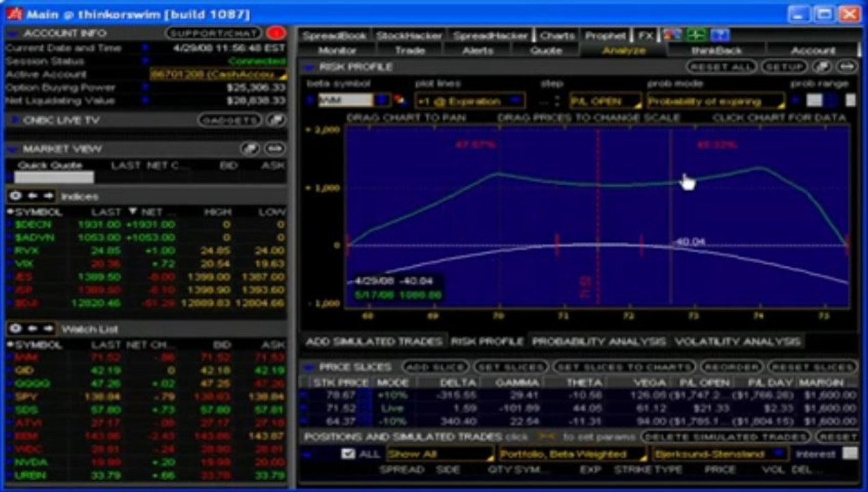The height and width of the screenshot is (492, 868).
Task: Open the Indices list settings gear
Action: [x=15, y=196]
